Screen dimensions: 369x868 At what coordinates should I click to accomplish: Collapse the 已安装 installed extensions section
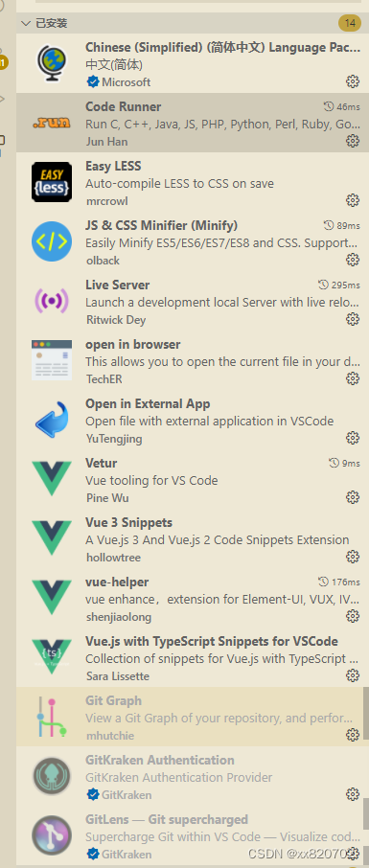tap(26, 23)
